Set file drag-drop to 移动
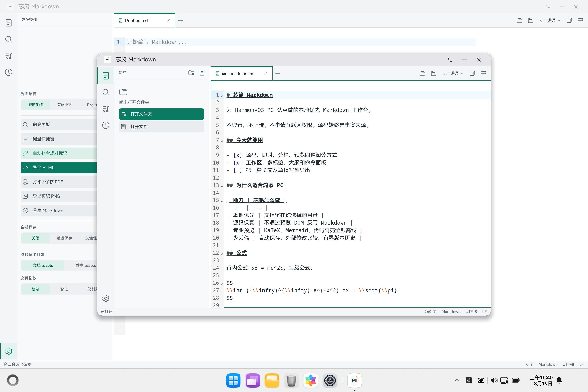Image resolution: width=588 pixels, height=392 pixels. tap(64, 289)
